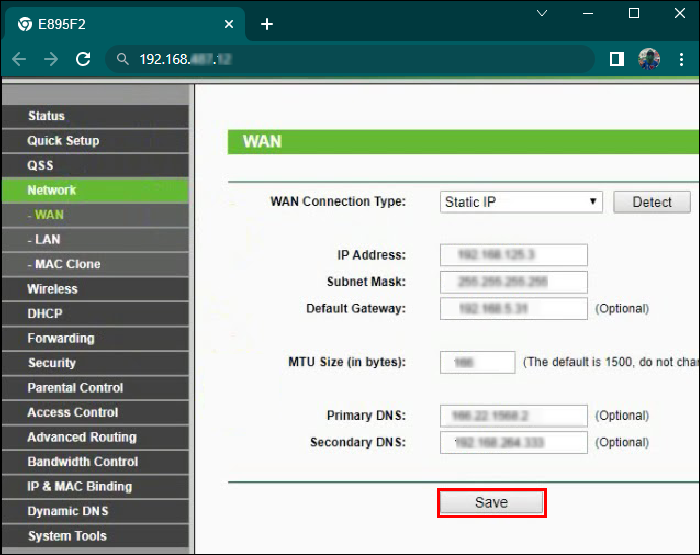The image size is (700, 555).
Task: Open Bandwidth Control in sidebar
Action: [x=96, y=462]
